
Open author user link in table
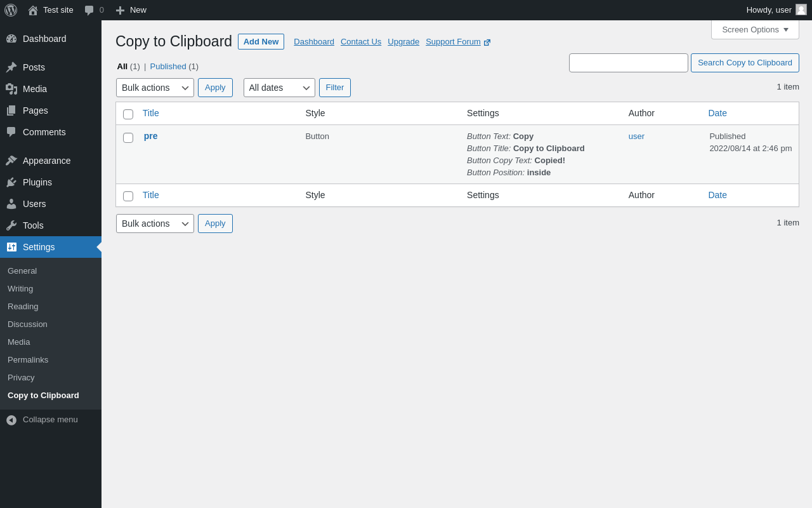click(x=636, y=137)
